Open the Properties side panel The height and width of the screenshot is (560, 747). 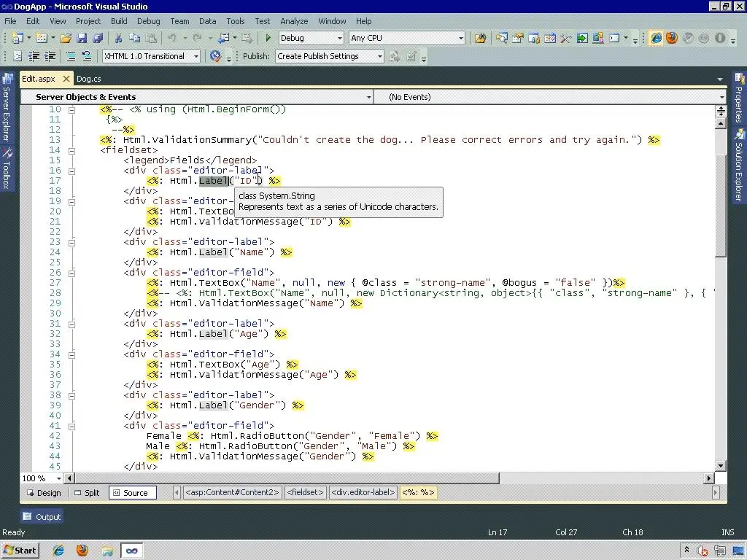pyautogui.click(x=739, y=98)
